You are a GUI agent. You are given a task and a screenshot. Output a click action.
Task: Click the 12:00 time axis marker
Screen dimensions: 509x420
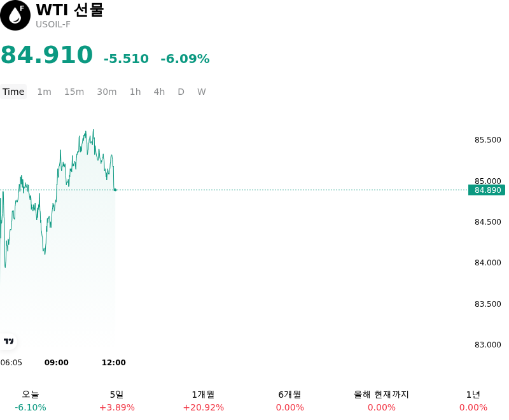tap(114, 363)
